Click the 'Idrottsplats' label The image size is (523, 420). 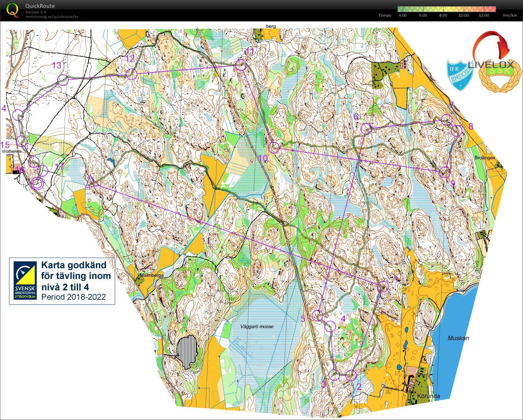click(x=12, y=151)
